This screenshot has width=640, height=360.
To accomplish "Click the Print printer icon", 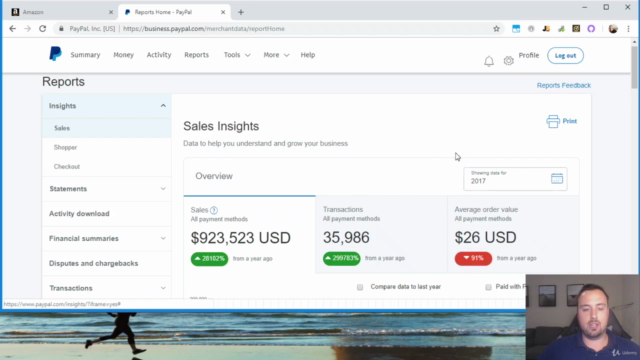I will point(553,121).
